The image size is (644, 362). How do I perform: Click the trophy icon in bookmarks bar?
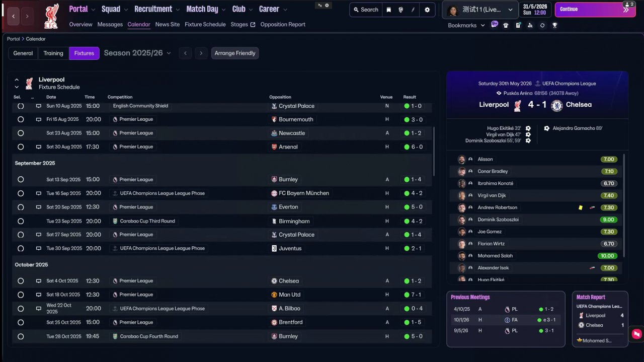554,25
